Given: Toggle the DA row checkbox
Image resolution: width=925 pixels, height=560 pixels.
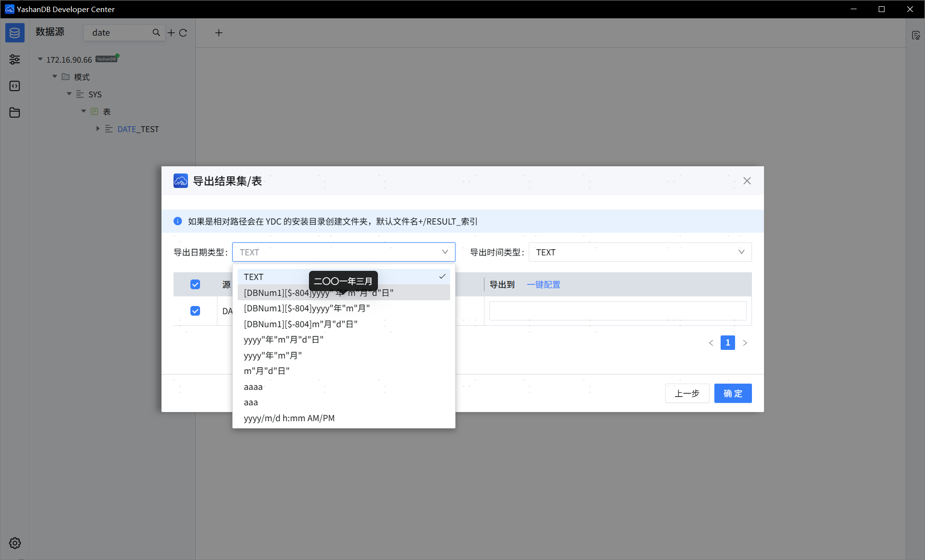Looking at the screenshot, I should point(195,311).
